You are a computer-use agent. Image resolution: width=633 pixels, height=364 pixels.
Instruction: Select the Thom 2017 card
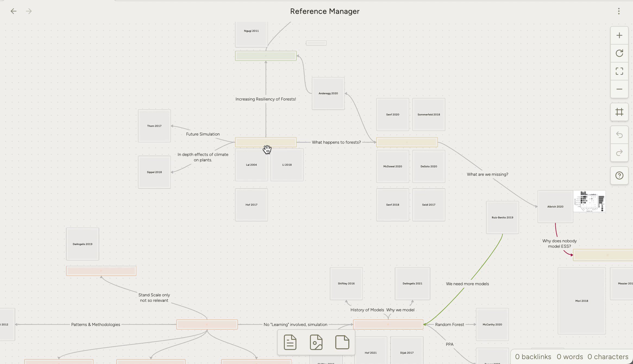coord(154,126)
